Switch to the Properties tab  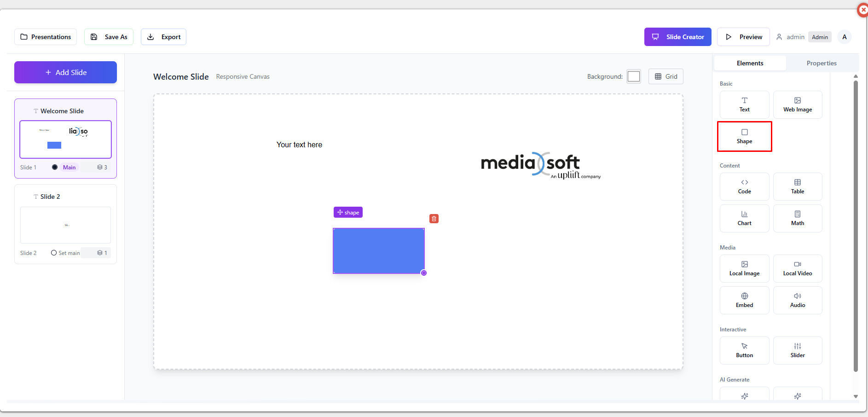point(821,63)
